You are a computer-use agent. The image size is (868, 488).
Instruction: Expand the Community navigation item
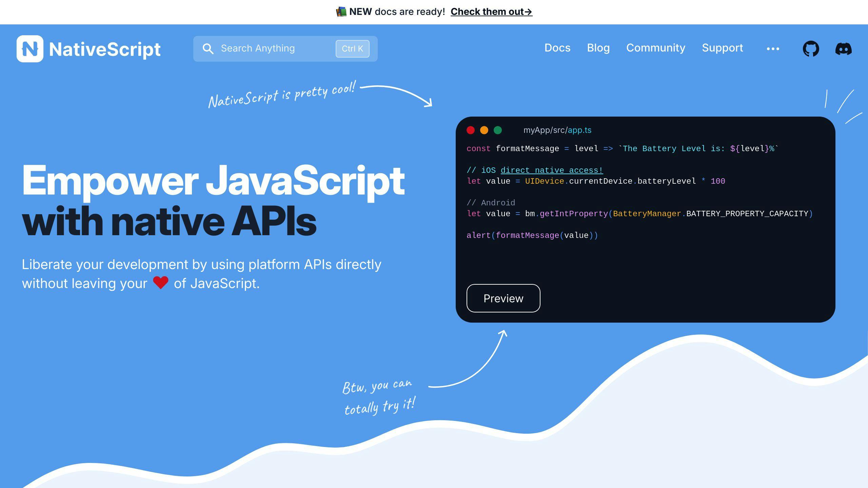point(656,48)
